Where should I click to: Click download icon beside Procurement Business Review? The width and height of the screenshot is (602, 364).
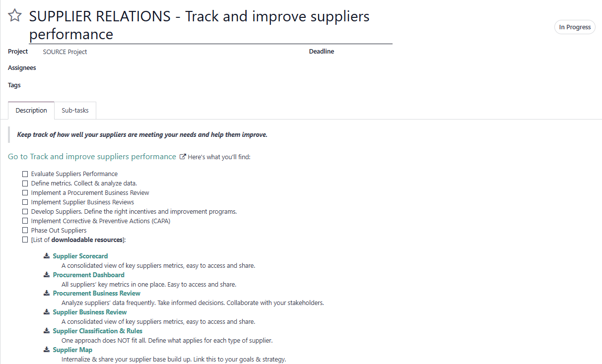(x=47, y=293)
